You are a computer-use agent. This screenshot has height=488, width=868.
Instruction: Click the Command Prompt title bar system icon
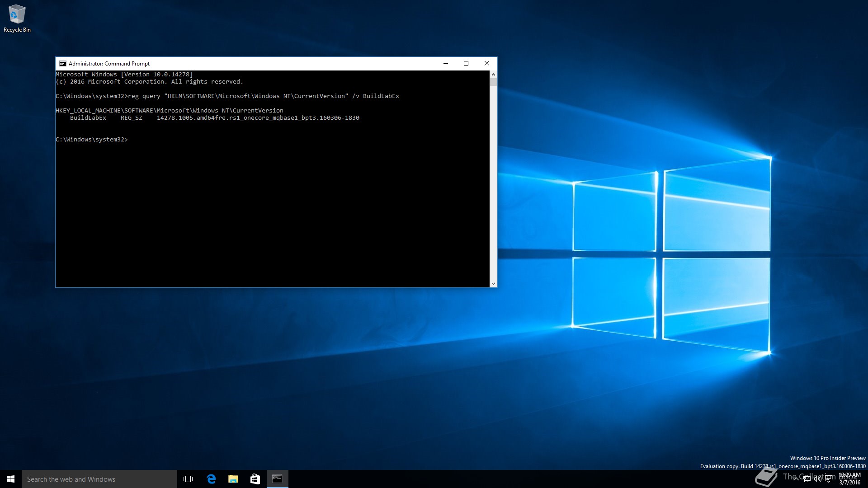(63, 64)
